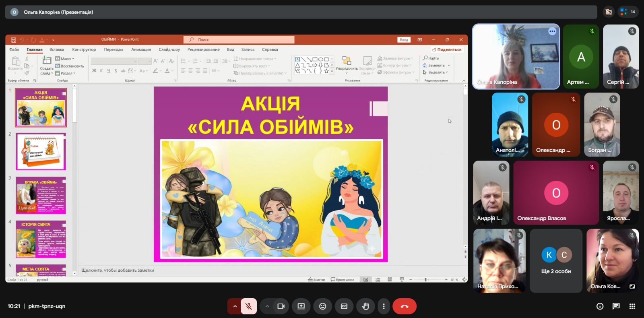Click the raise hand icon
The image size is (644, 318).
[365, 306]
